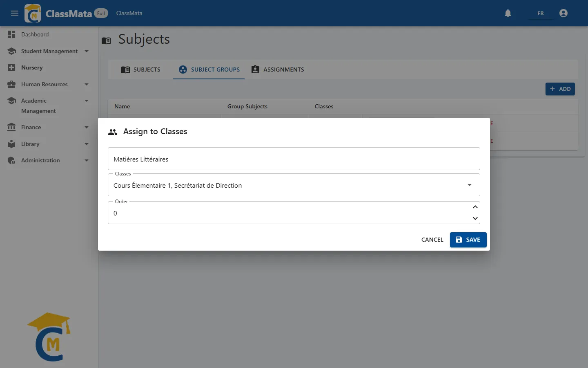Click the Academic Management cap icon
The height and width of the screenshot is (368, 588).
[x=11, y=101]
